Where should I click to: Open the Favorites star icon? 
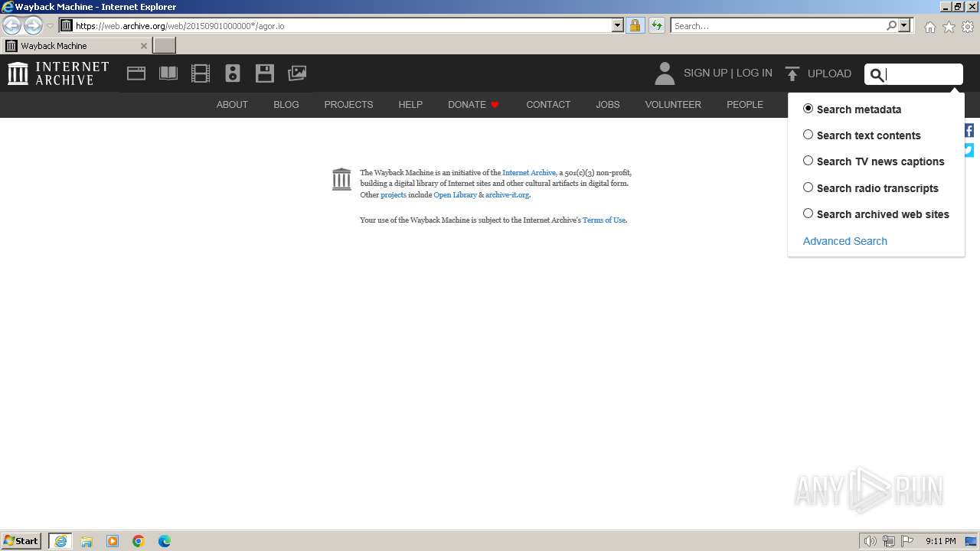(x=949, y=27)
